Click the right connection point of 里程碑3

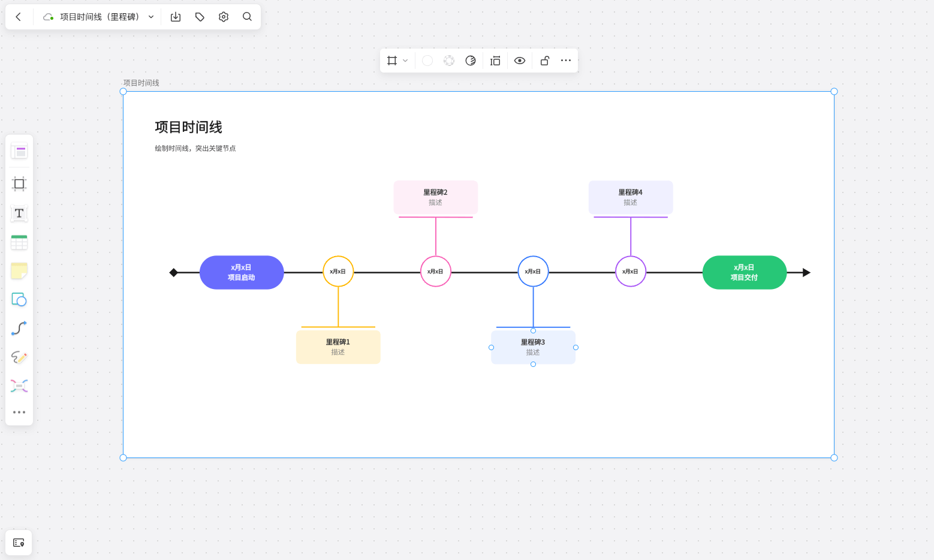pos(576,348)
